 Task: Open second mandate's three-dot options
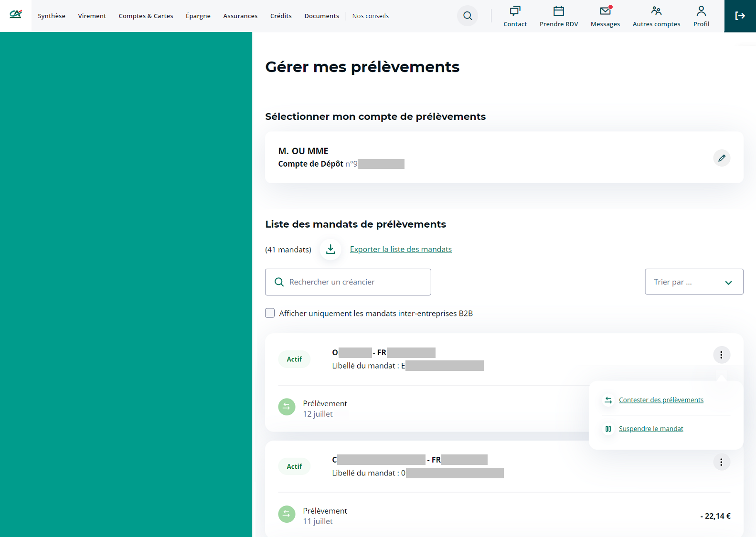coord(721,462)
